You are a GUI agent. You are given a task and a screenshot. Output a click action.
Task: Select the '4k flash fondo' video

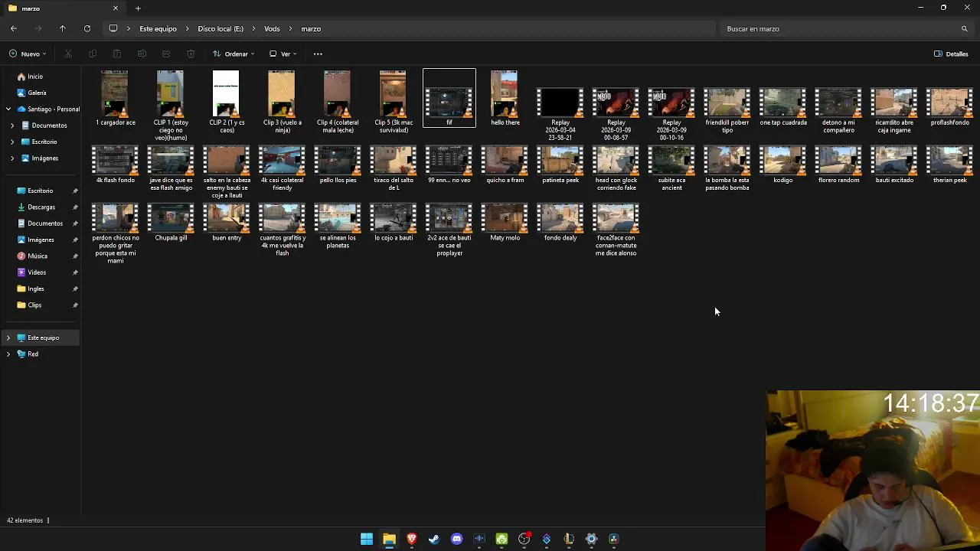coord(116,165)
